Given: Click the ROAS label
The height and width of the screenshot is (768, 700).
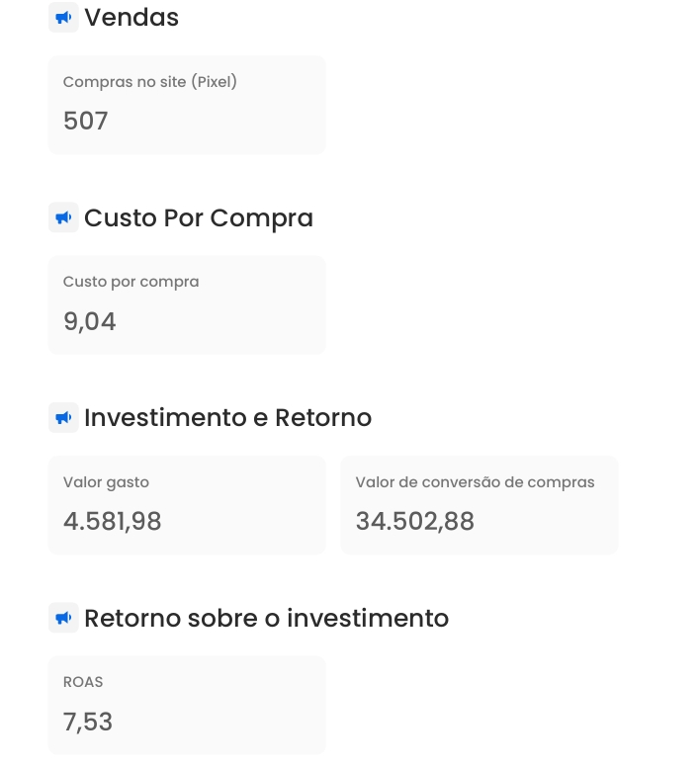Looking at the screenshot, I should tap(83, 682).
